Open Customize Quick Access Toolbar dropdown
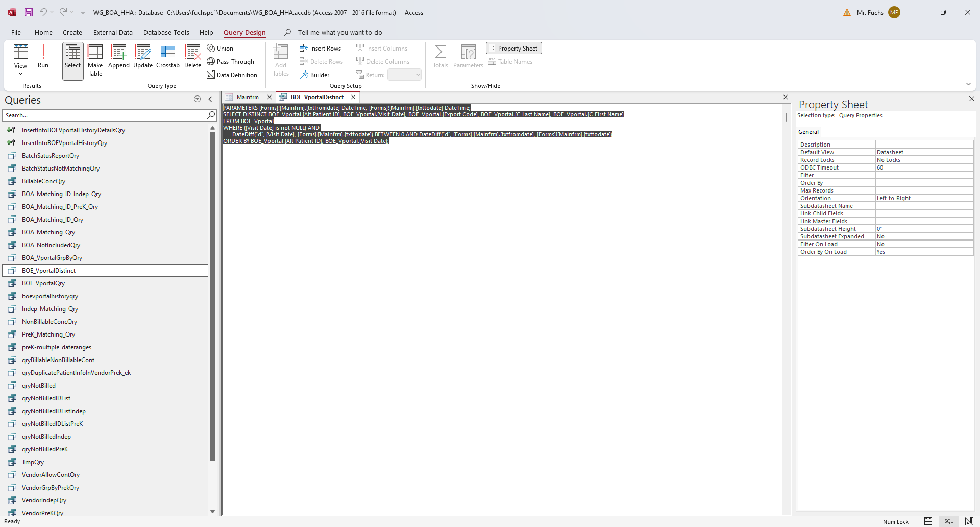980x527 pixels. (83, 12)
